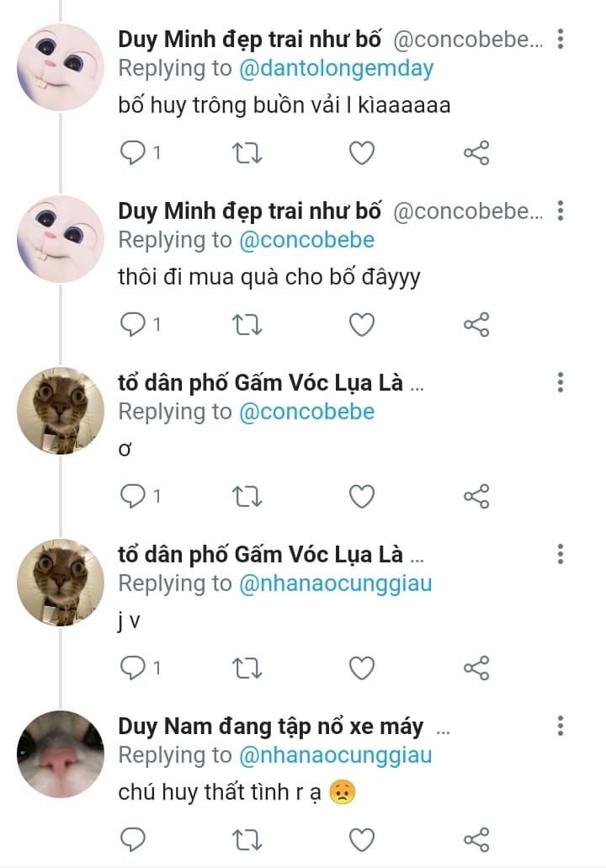Open the cat avatar beside the "ơ" tweet

click(61, 411)
